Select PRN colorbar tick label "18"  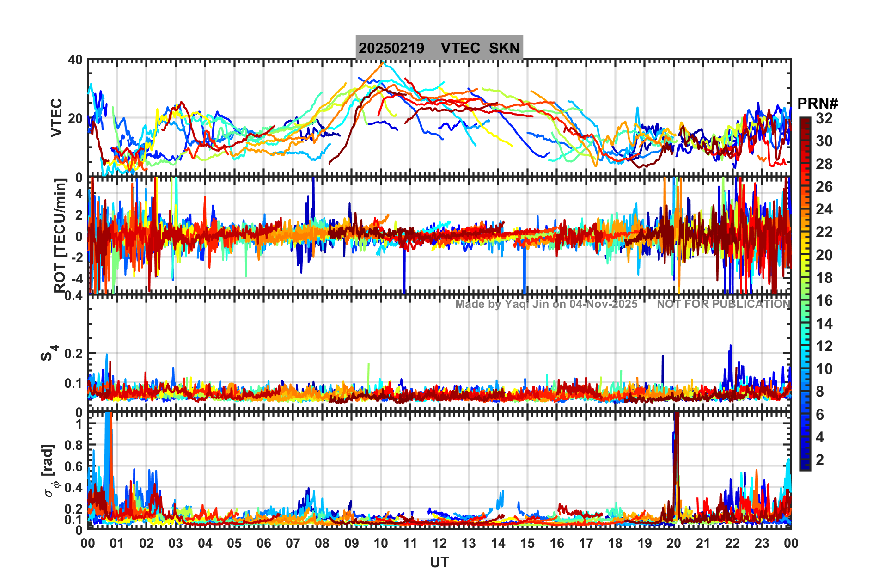[824, 278]
